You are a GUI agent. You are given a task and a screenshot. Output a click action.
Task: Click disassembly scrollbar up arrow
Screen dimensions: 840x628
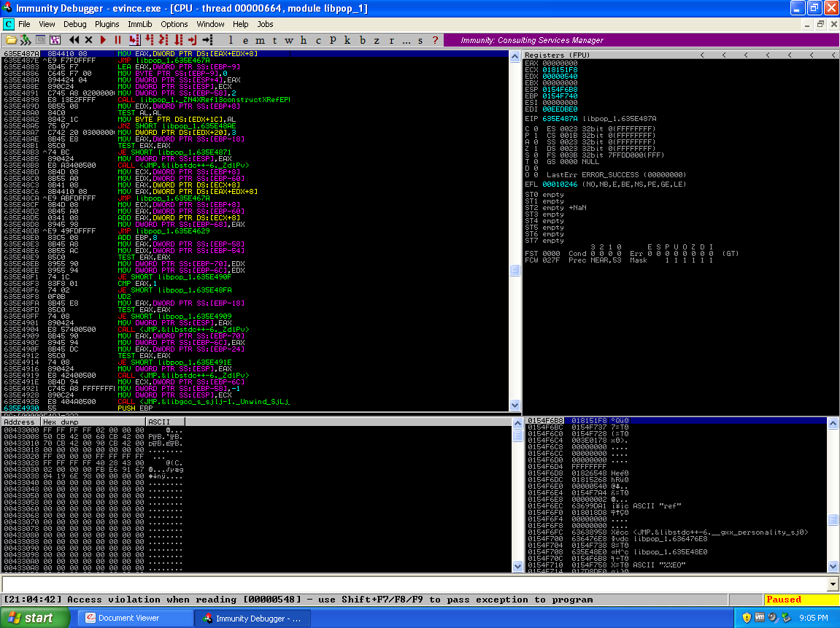click(x=515, y=56)
